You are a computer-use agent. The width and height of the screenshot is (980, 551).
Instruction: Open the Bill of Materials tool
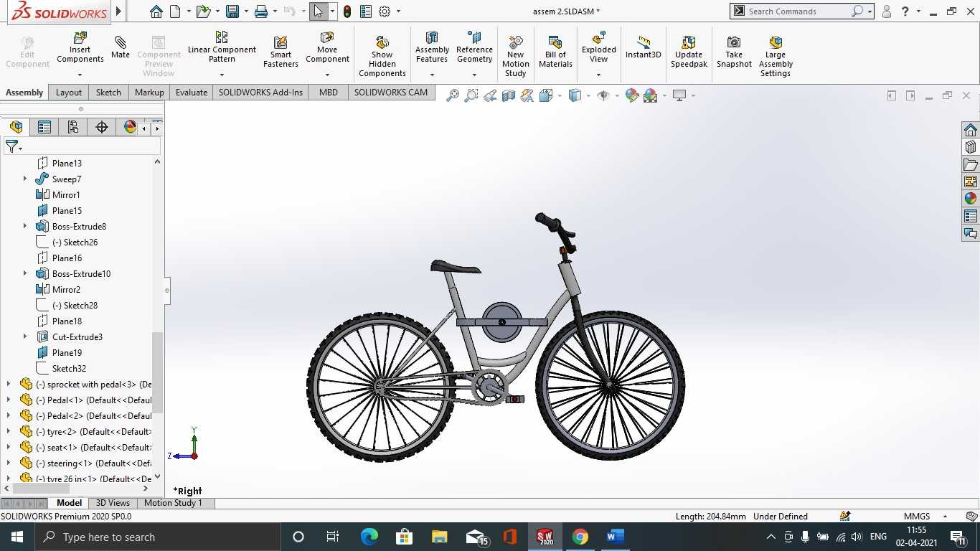(x=555, y=52)
